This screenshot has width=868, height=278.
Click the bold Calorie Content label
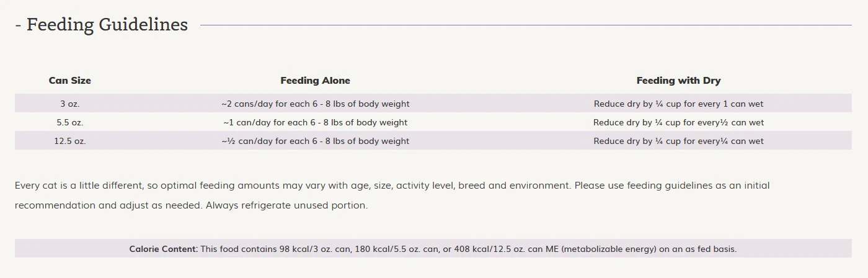(164, 249)
